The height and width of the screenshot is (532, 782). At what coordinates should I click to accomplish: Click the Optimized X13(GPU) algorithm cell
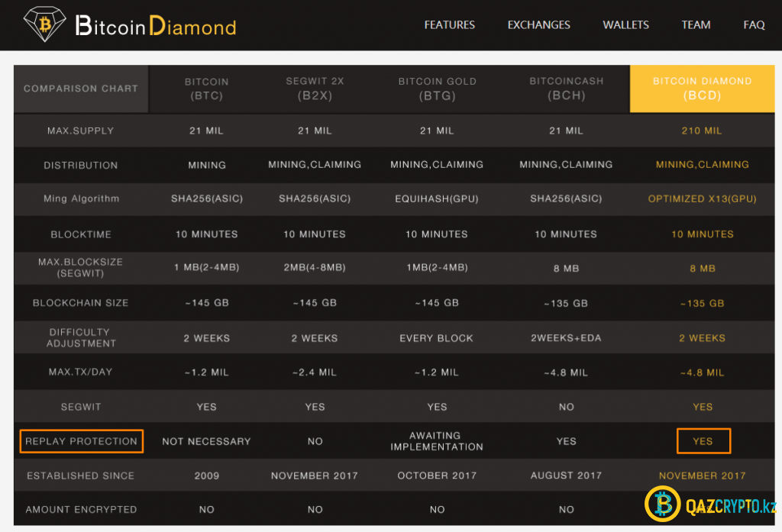(702, 198)
